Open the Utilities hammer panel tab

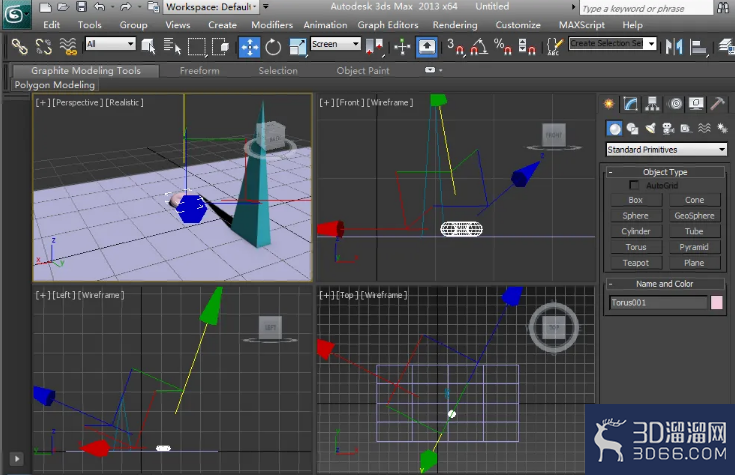click(x=717, y=104)
